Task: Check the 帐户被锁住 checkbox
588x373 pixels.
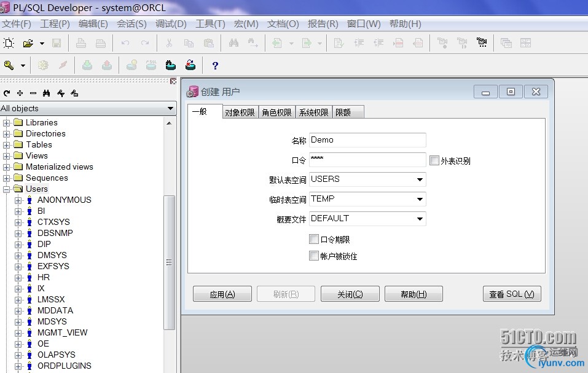Action: click(x=313, y=256)
